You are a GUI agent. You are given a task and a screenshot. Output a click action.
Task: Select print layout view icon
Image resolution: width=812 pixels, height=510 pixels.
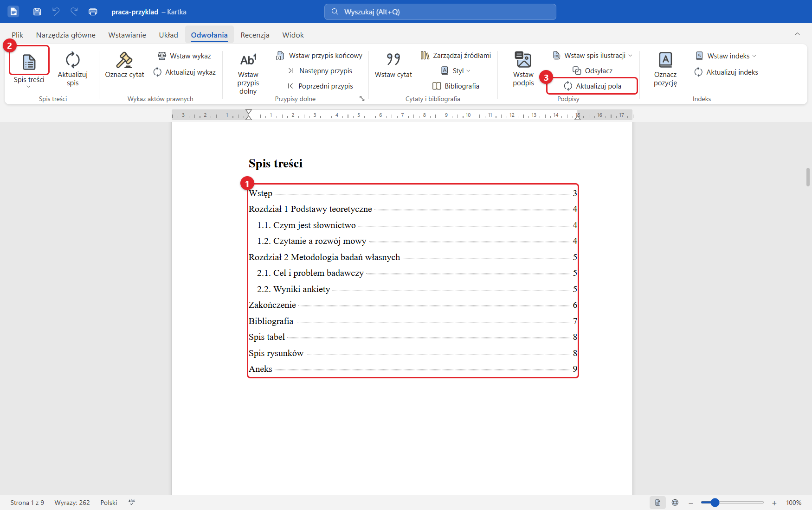[657, 503]
